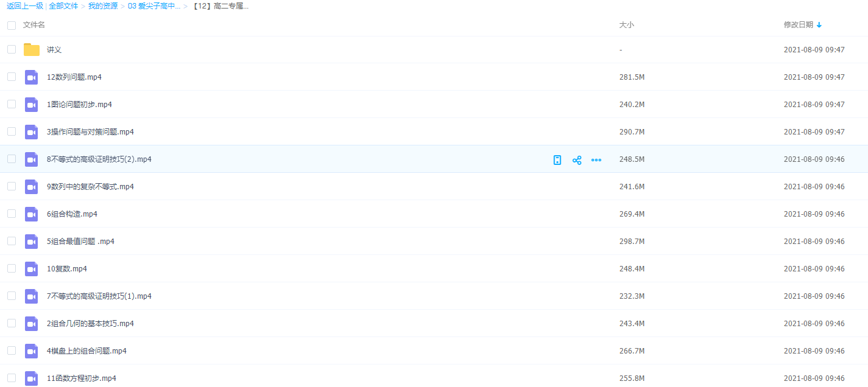Navigate to 我的资源 breadcrumb
Viewport: 868px width, 387px height.
[103, 6]
